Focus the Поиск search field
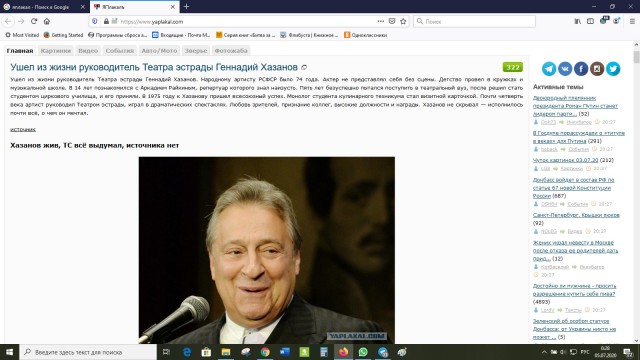The image size is (640, 360). [x=474, y=21]
